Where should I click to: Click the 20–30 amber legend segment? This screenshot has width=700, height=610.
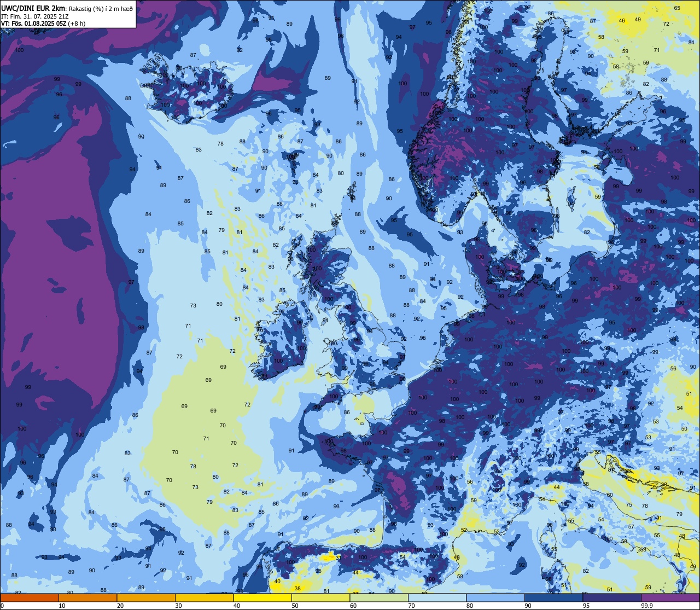[x=146, y=597]
